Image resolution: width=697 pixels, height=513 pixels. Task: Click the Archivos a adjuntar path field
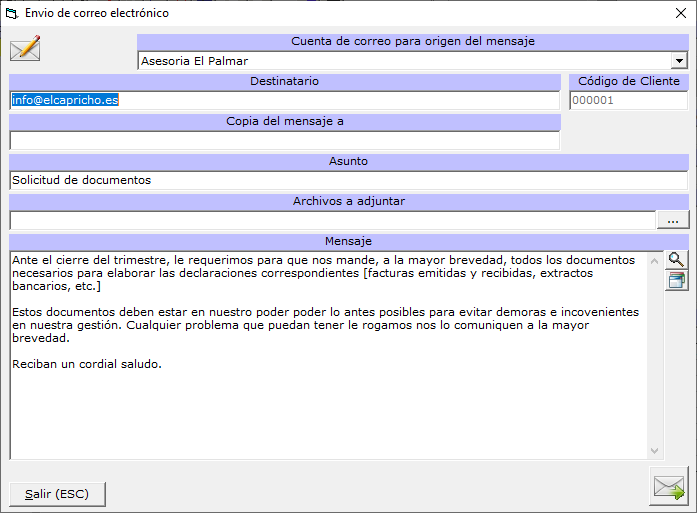pos(332,220)
